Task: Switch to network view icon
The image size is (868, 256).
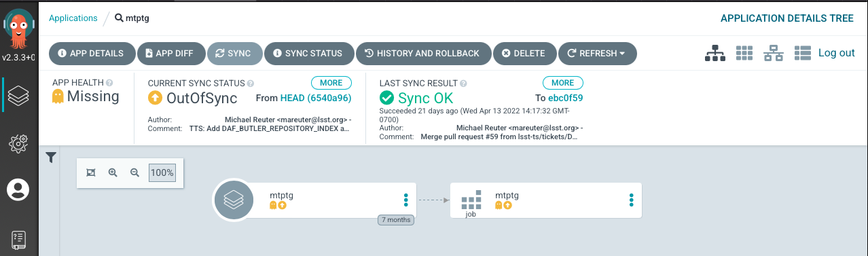Action: click(x=774, y=53)
